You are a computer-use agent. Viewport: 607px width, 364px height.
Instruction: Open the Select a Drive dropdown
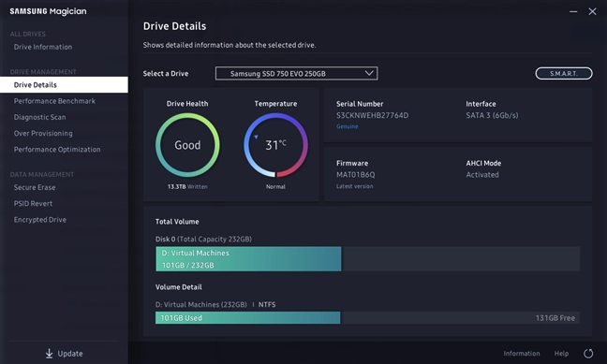click(297, 74)
